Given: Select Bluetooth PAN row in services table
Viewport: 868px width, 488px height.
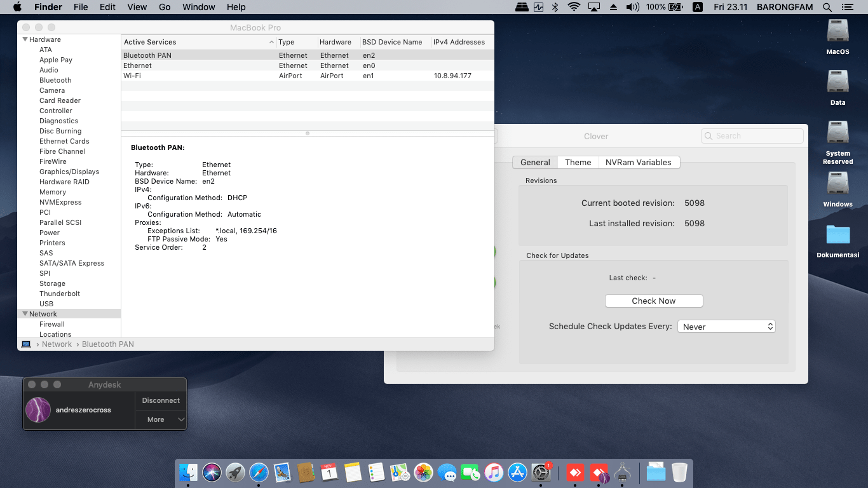Looking at the screenshot, I should point(308,55).
